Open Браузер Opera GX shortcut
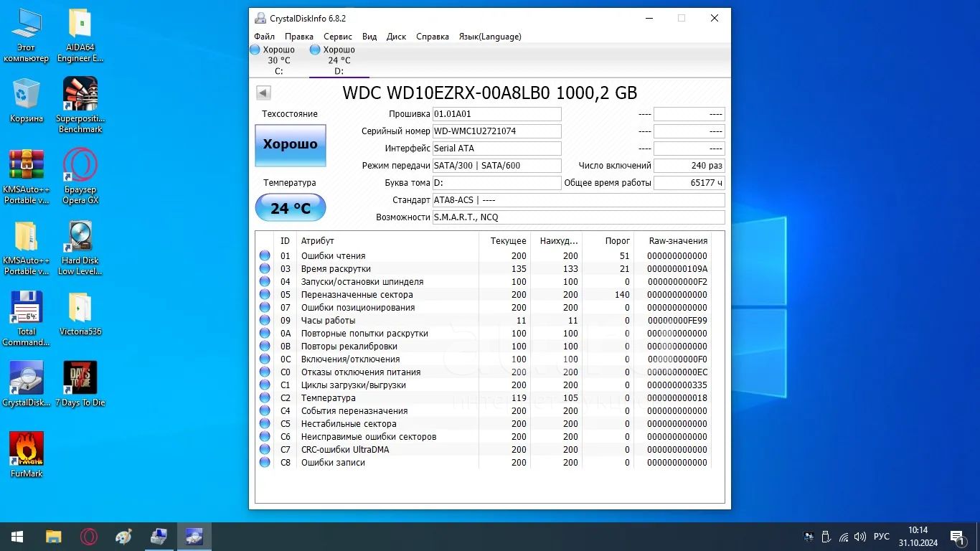This screenshot has width=980, height=551. (x=80, y=176)
